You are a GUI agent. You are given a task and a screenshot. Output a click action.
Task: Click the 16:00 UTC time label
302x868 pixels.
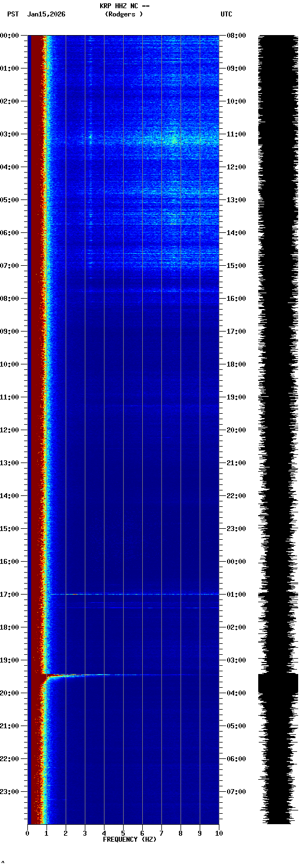click(x=236, y=299)
